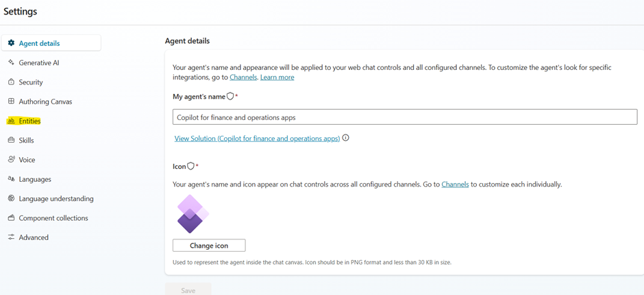Click the Security lock icon in sidebar
The width and height of the screenshot is (644, 295).
[11, 82]
